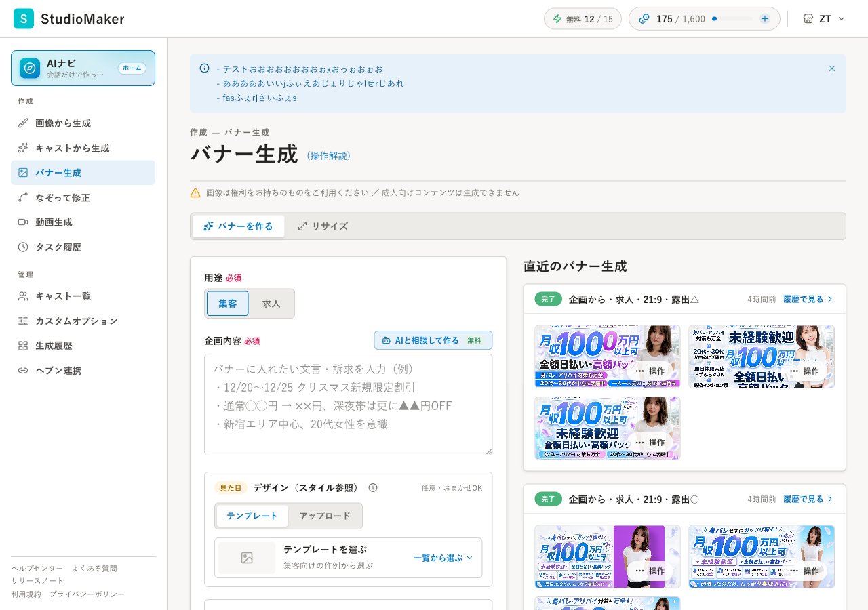Select アップロード design tab
Viewport: 868px width, 610px height.
click(325, 516)
